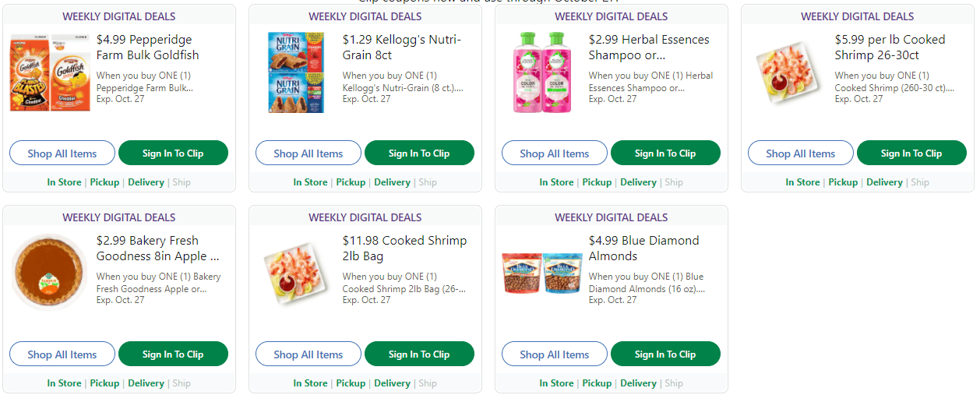The width and height of the screenshot is (980, 402).
Task: Open the $1.29 Kellogg's Nutri-Grain 8ct title
Action: tap(402, 48)
